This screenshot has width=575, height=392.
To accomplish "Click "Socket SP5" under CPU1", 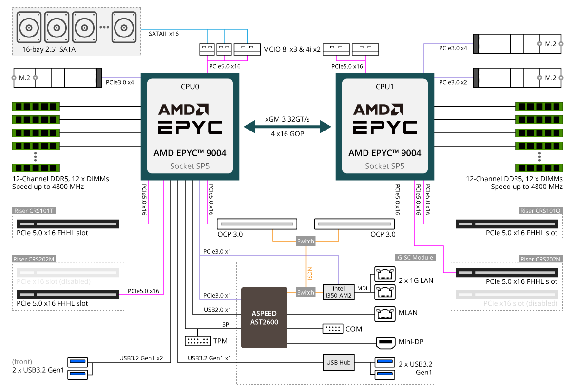I will click(x=384, y=166).
